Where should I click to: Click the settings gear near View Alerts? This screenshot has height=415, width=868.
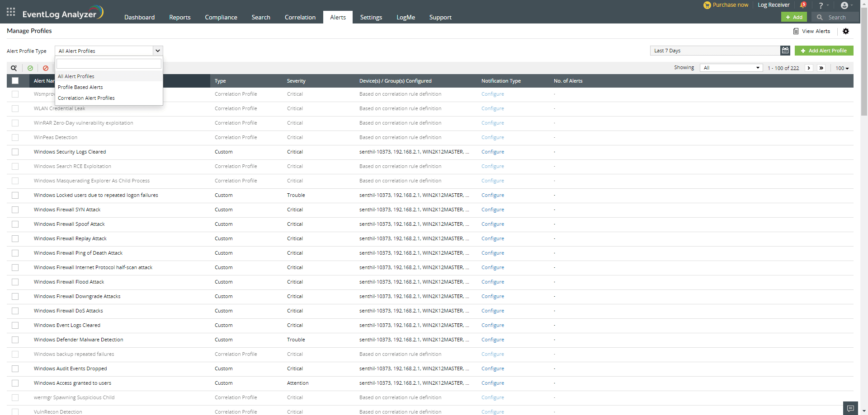tap(846, 31)
